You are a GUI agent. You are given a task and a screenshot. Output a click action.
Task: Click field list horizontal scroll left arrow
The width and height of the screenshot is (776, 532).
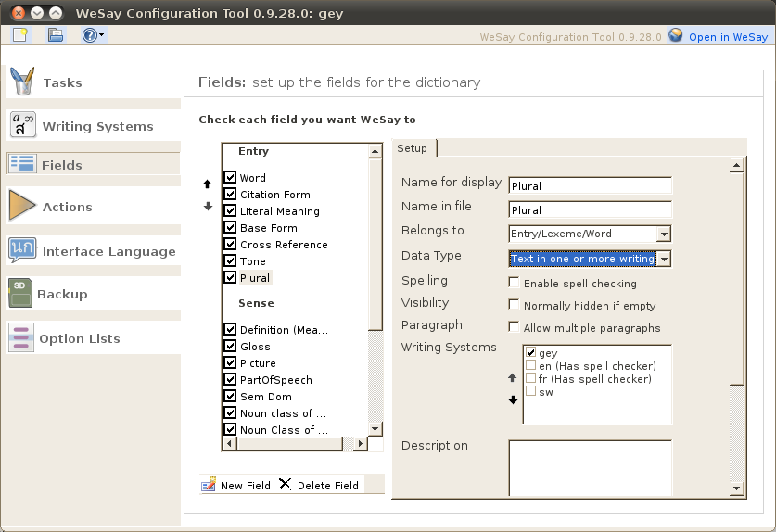pyautogui.click(x=229, y=444)
